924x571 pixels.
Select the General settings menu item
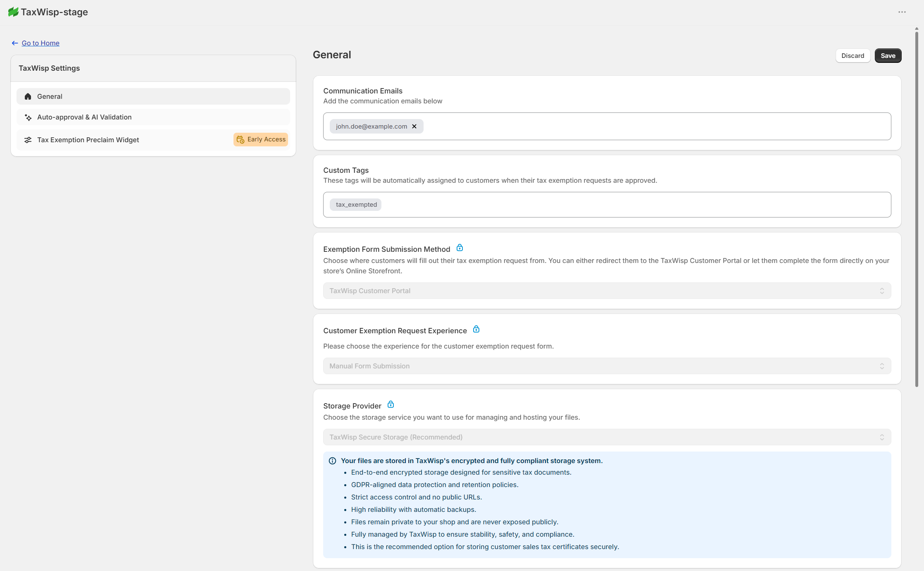coord(153,96)
